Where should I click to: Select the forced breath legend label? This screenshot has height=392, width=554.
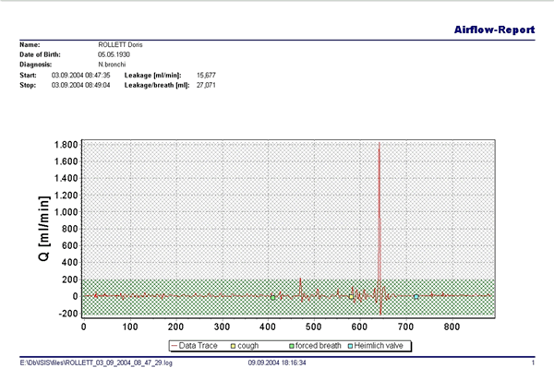319,346
